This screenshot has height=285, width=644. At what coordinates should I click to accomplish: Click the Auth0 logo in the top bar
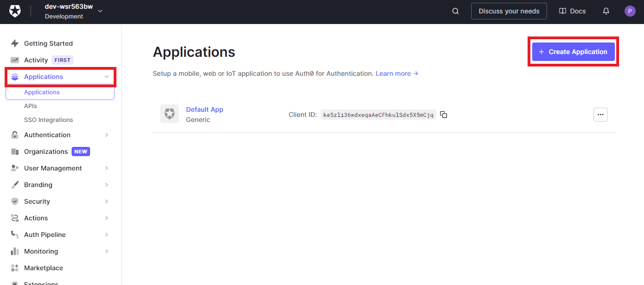click(x=15, y=11)
